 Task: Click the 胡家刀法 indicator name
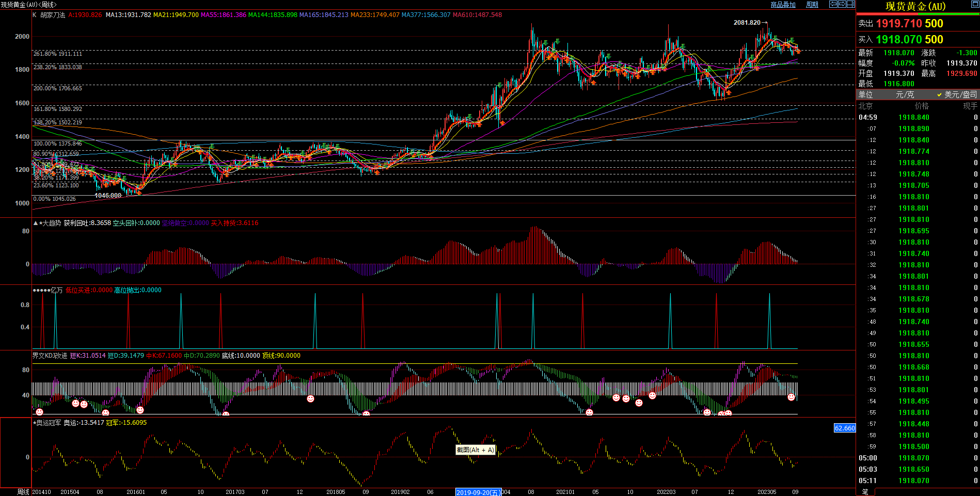tap(53, 15)
